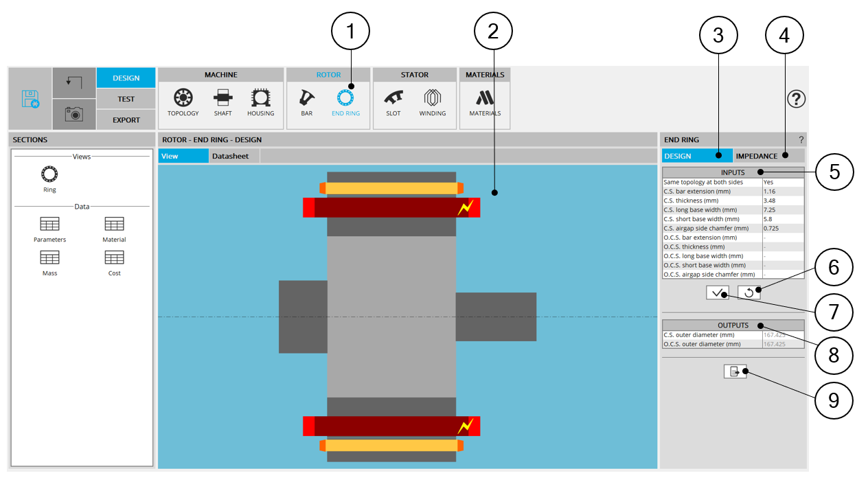This screenshot has width=868, height=482.
Task: Click the save project icon
Action: coord(30,99)
